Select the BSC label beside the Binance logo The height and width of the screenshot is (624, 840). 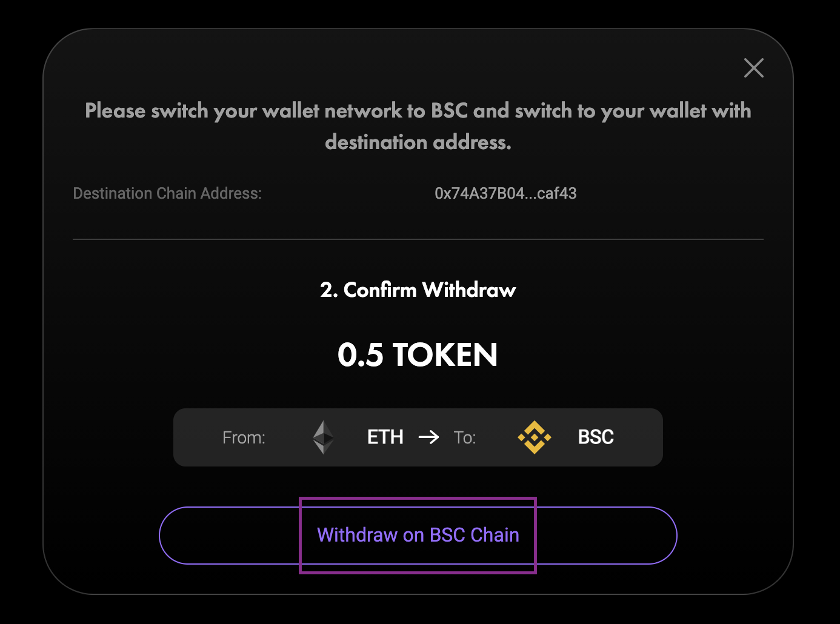pyautogui.click(x=596, y=437)
